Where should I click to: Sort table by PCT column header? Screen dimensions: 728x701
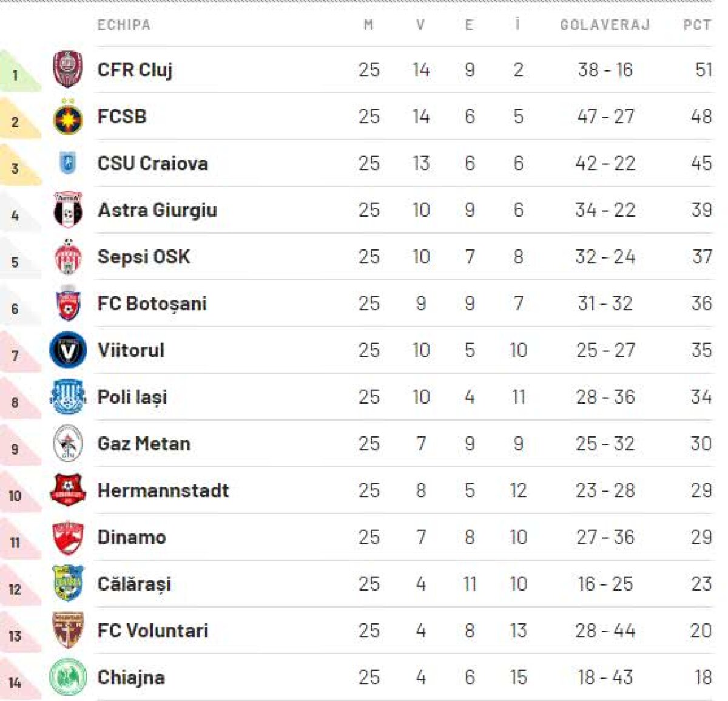[x=696, y=25]
